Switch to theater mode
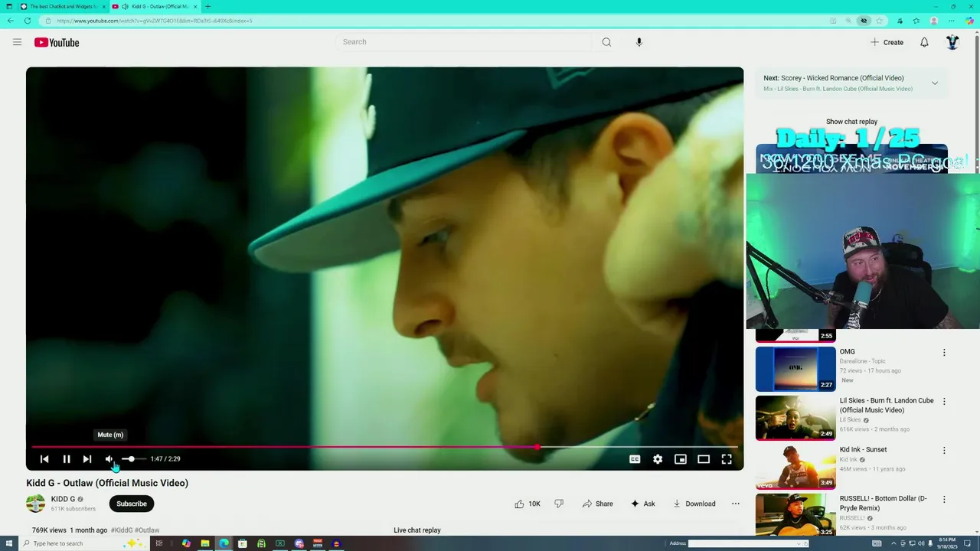This screenshot has height=551, width=980. pos(704,459)
